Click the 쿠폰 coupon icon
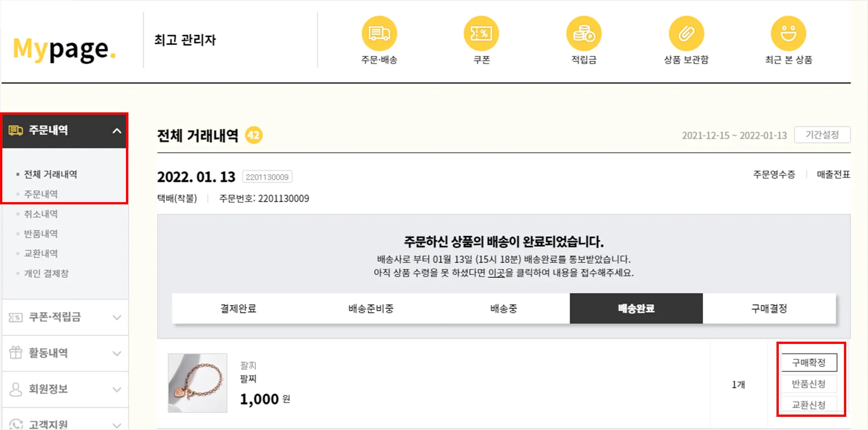The height and width of the screenshot is (430, 868). tap(481, 34)
